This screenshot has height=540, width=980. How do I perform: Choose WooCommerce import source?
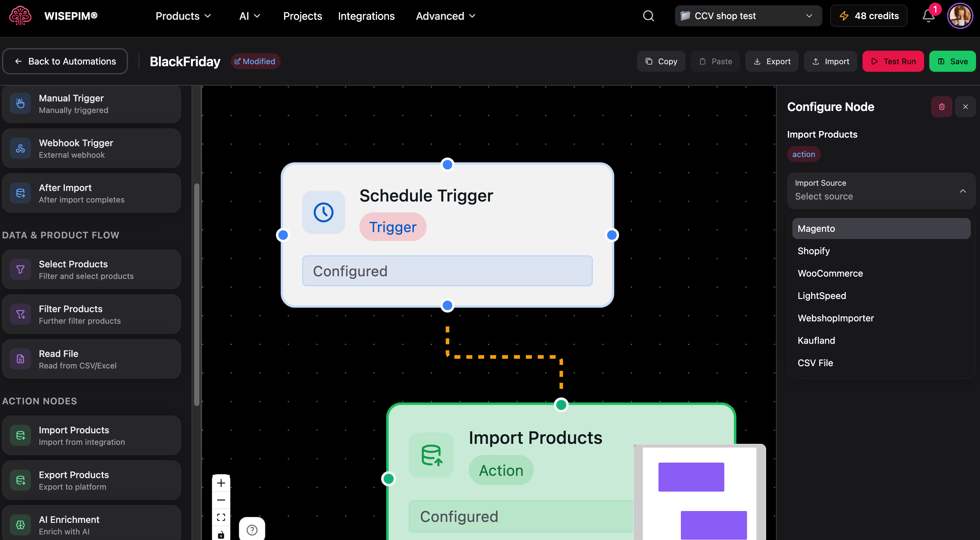830,273
